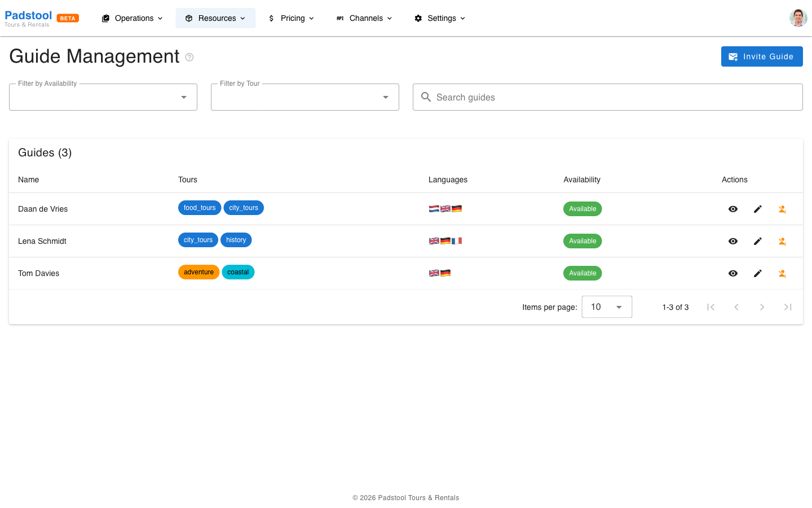Deactivate guide Daan de Vries

pyautogui.click(x=783, y=209)
